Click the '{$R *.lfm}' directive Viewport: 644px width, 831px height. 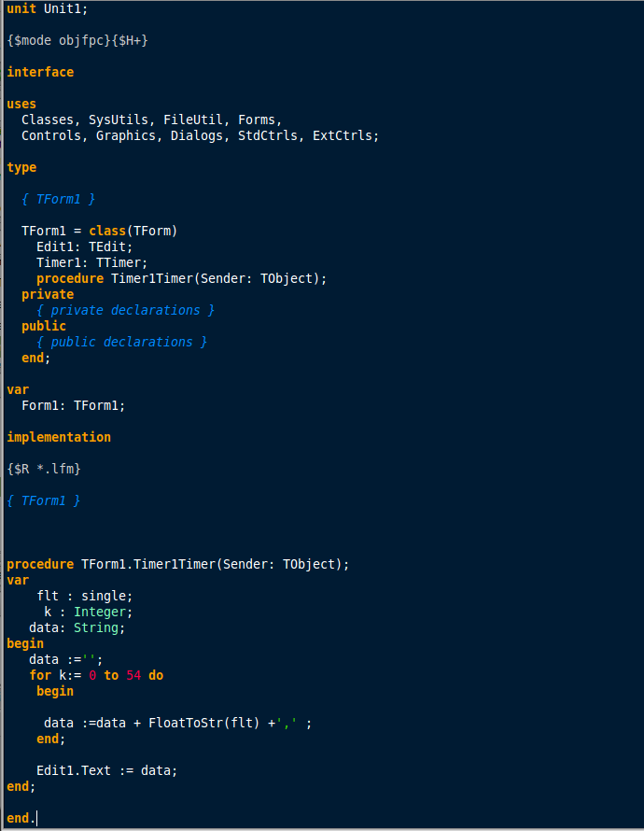point(44,469)
